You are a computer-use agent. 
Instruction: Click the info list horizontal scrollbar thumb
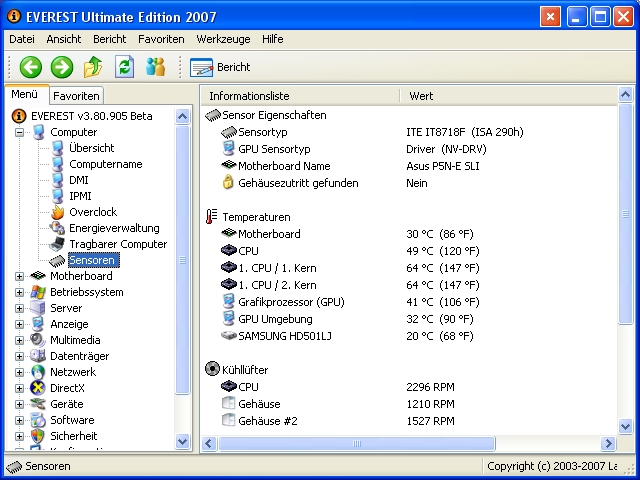pyautogui.click(x=357, y=443)
